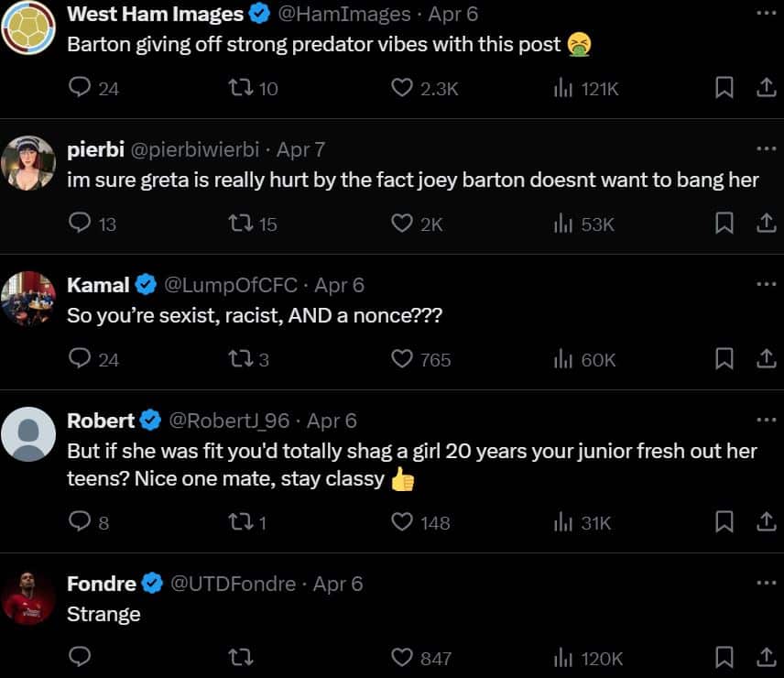Viewport: 784px width, 678px height.
Task: Open more options on Fondre's tweet
Action: tap(766, 583)
